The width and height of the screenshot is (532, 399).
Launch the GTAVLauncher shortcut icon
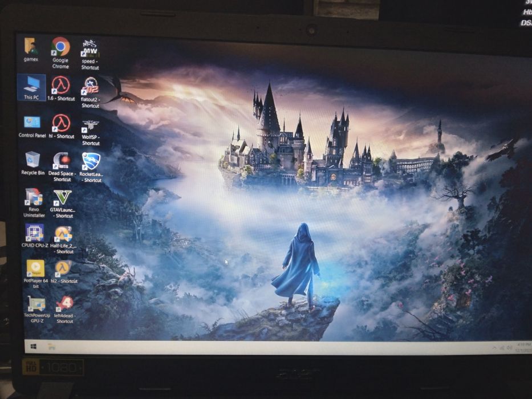tap(63, 203)
